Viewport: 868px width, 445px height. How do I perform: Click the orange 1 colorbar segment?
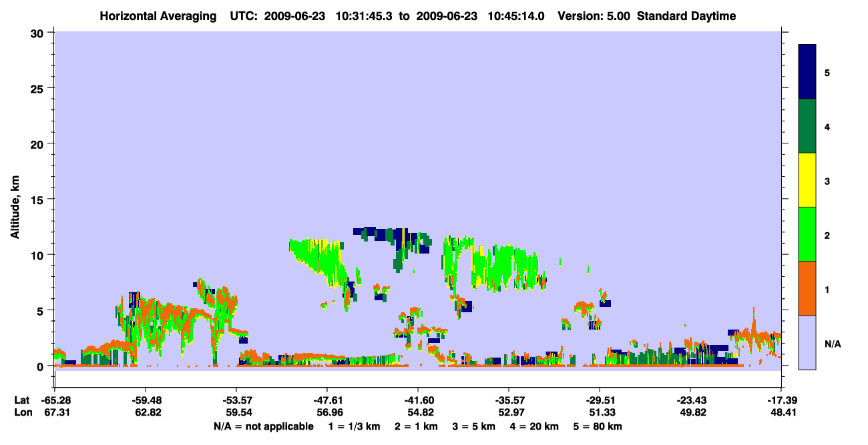tap(807, 288)
